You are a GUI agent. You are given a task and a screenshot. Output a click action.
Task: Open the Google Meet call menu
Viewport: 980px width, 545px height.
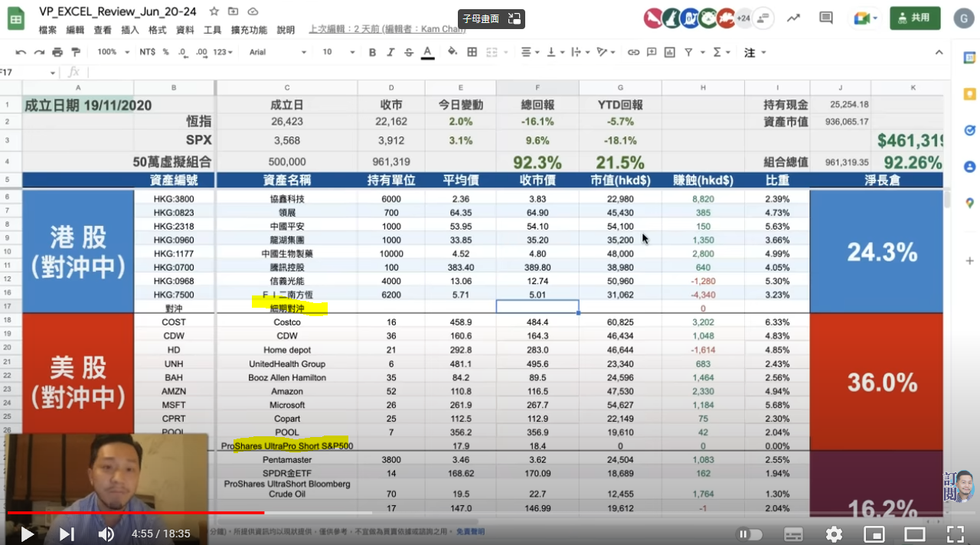[866, 18]
